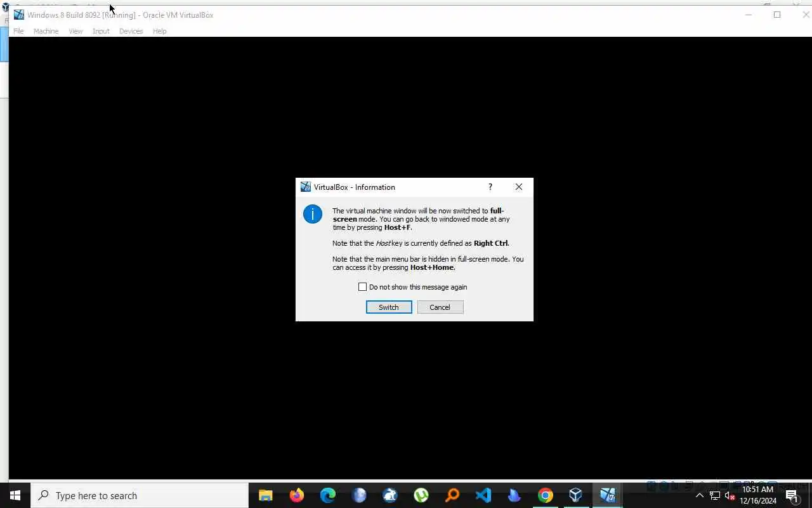Open the muted volume tray icon
The width and height of the screenshot is (812, 508).
pyautogui.click(x=730, y=495)
